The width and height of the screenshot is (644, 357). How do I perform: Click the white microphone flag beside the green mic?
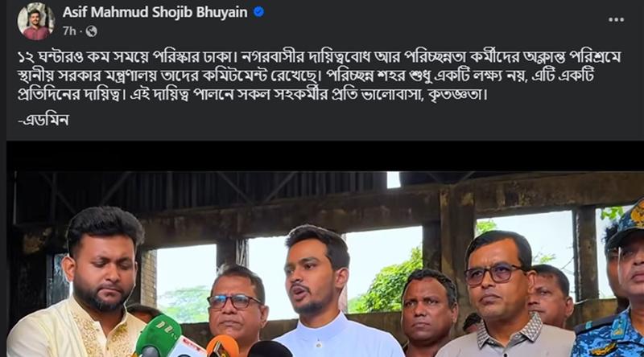click(x=187, y=348)
